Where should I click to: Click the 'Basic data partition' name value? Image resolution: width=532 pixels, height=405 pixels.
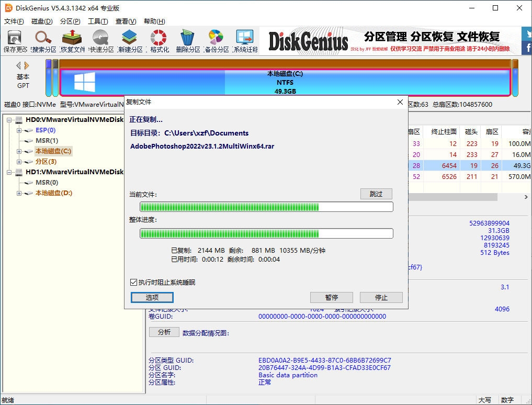(288, 375)
